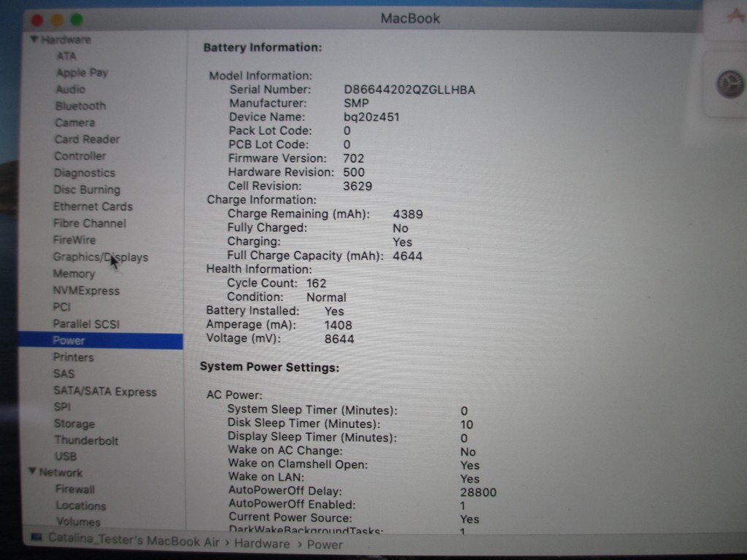The width and height of the screenshot is (747, 560).
Task: Click amperage value 1408
Action: (338, 325)
